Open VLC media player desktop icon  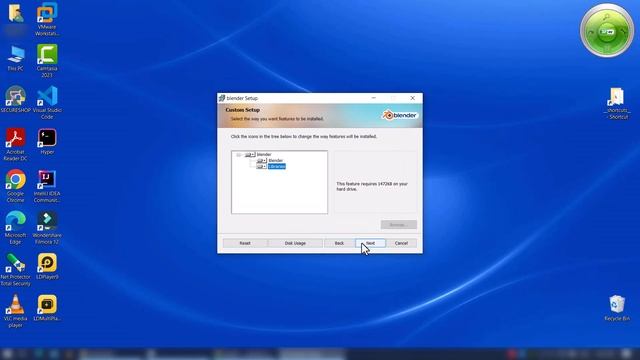coord(16,311)
